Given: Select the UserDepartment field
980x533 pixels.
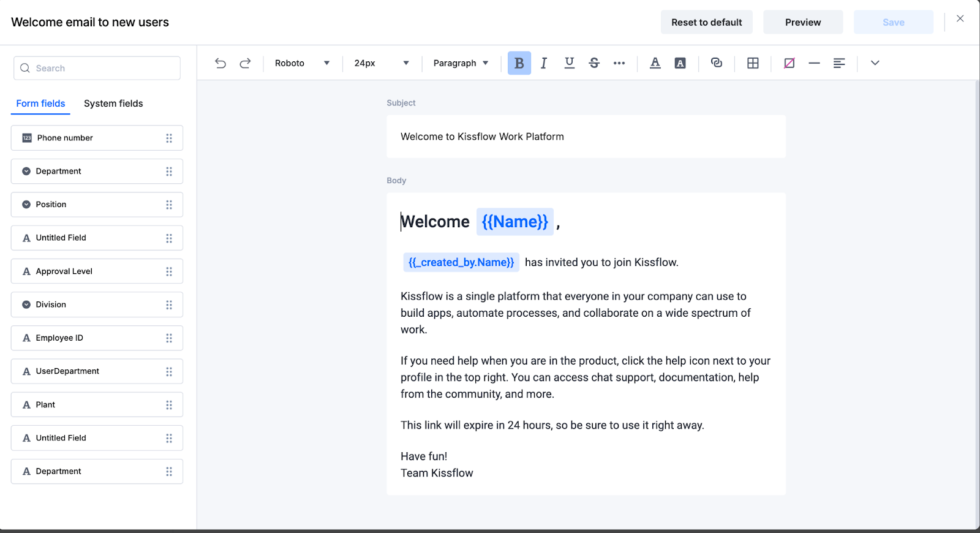Looking at the screenshot, I should [x=97, y=371].
